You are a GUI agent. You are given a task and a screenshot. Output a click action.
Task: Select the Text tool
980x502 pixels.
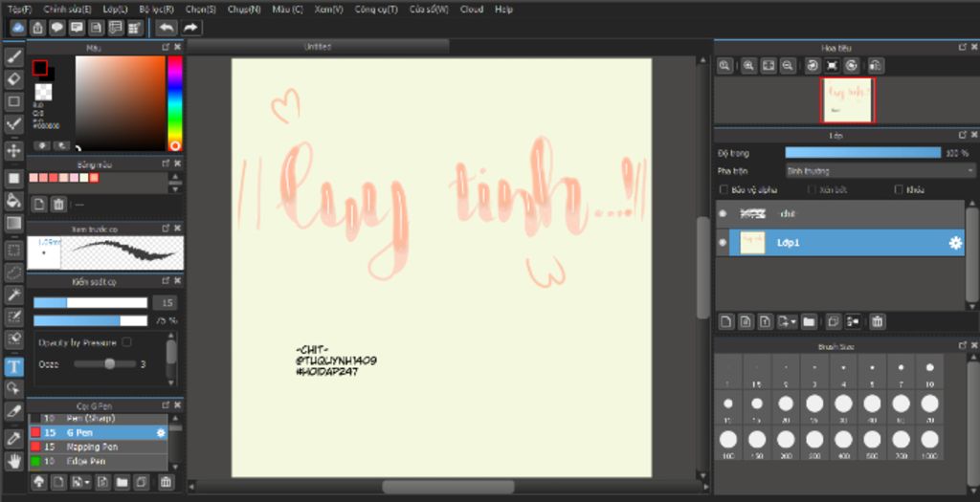13,367
